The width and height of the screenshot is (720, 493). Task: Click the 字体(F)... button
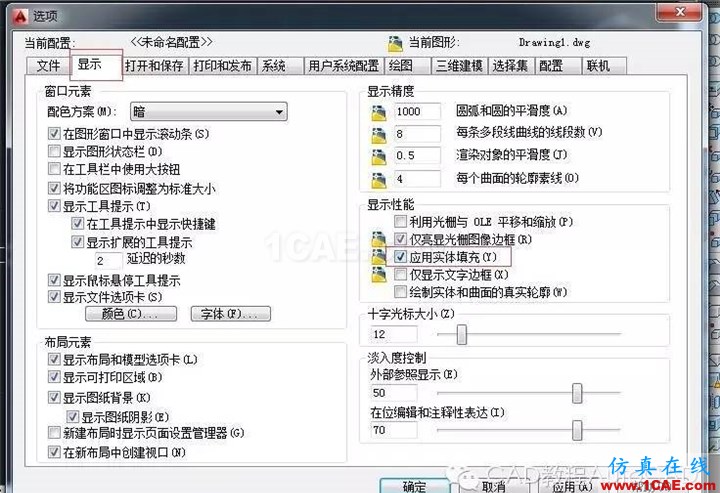pyautogui.click(x=231, y=314)
